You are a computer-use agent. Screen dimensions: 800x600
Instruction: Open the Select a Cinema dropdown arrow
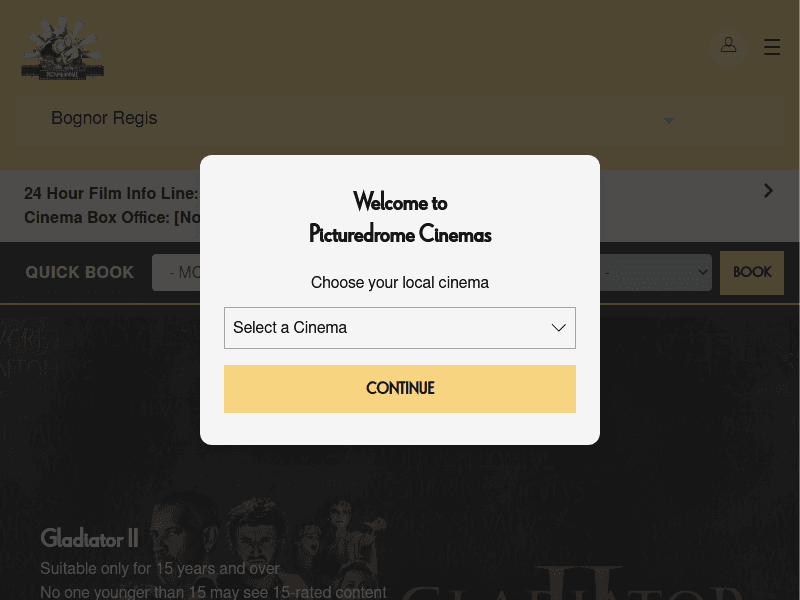click(x=558, y=328)
